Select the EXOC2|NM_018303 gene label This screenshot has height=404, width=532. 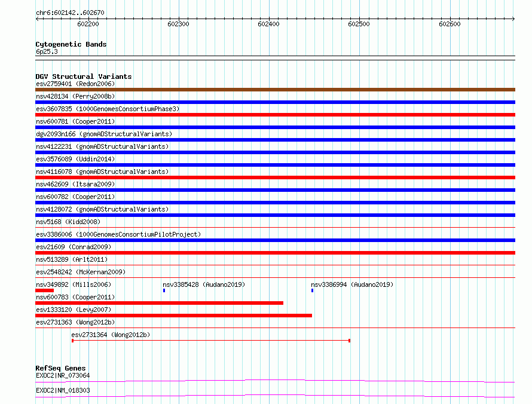click(63, 390)
